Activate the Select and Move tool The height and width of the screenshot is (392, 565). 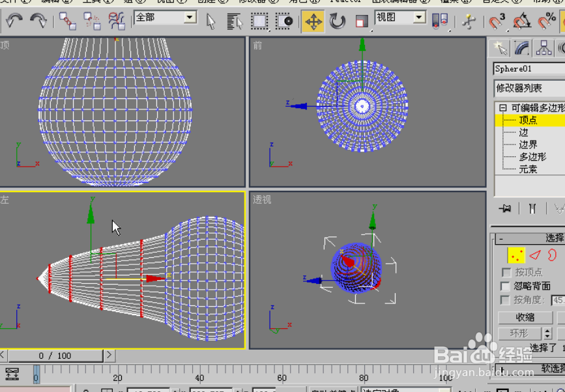click(312, 21)
